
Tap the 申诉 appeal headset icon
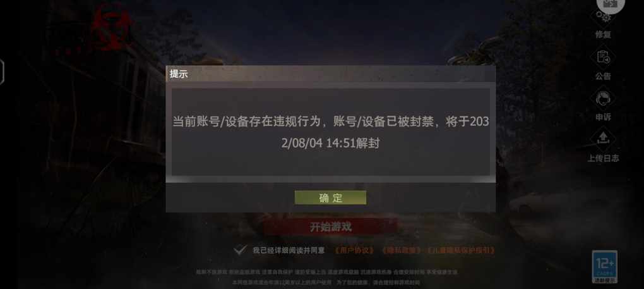point(602,99)
